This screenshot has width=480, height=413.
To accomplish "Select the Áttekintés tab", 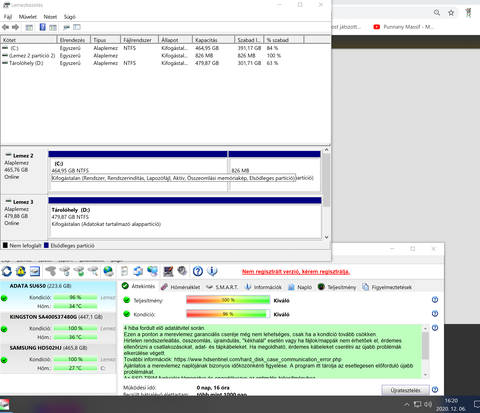I will click(139, 286).
